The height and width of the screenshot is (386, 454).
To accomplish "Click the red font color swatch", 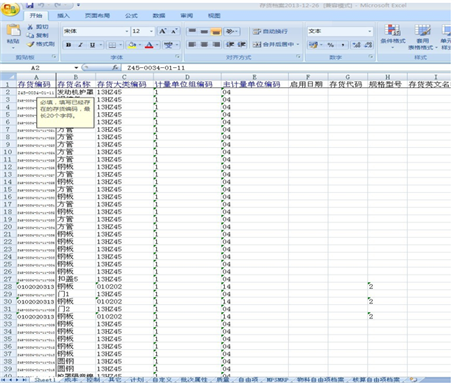I will pos(149,45).
